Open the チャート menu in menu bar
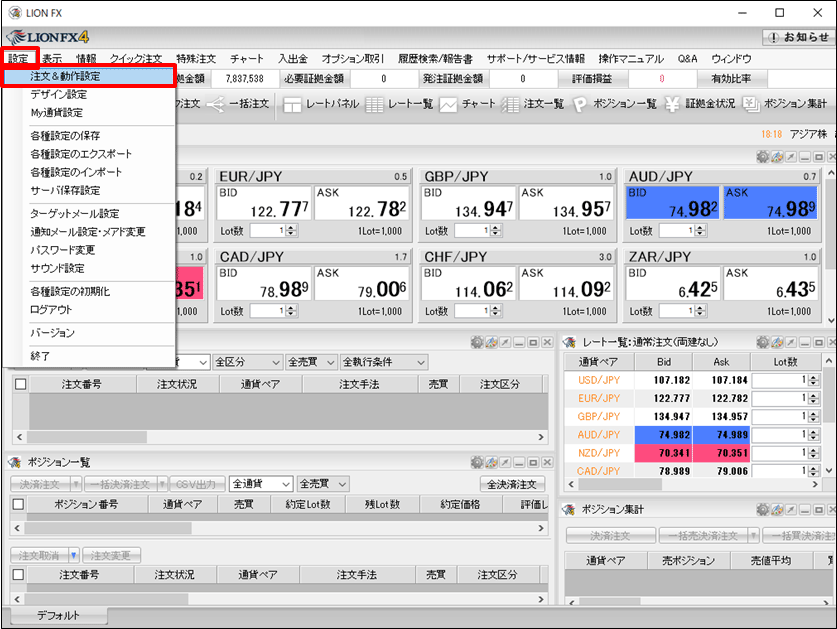 pos(247,59)
